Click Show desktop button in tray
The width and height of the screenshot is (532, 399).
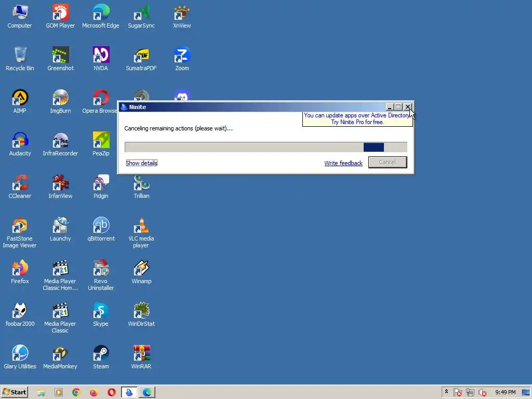526,393
